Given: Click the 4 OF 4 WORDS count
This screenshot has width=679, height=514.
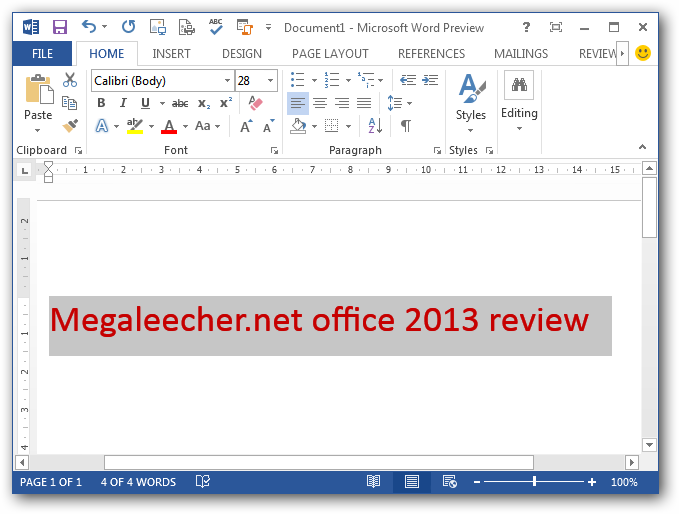Looking at the screenshot, I should click(x=138, y=482).
